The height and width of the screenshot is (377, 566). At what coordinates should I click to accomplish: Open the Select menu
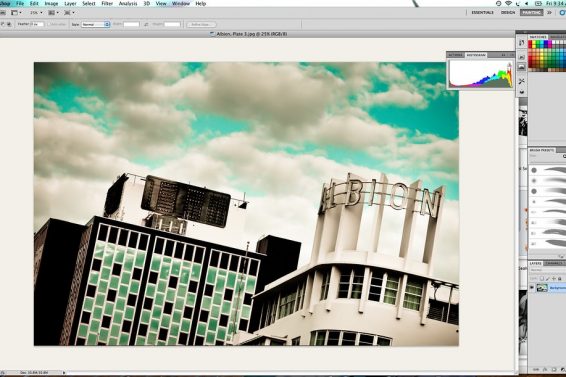[x=89, y=4]
